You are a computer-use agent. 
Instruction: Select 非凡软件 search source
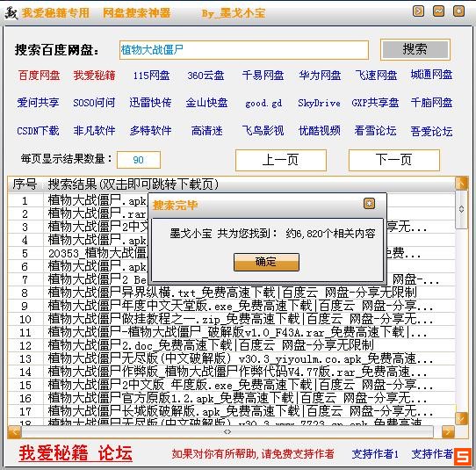click(95, 131)
